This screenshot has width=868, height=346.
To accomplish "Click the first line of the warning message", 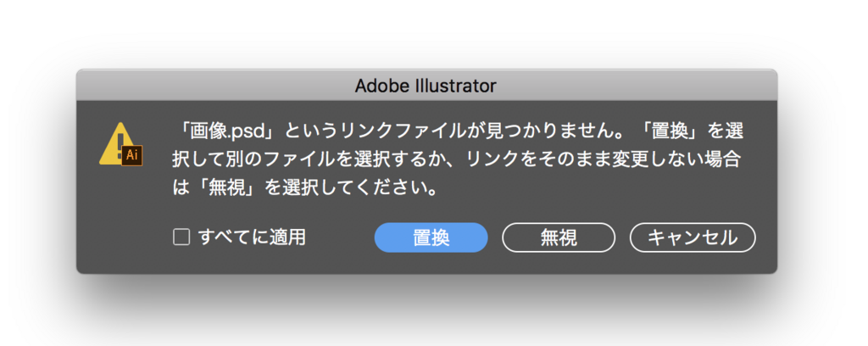I will tap(457, 131).
